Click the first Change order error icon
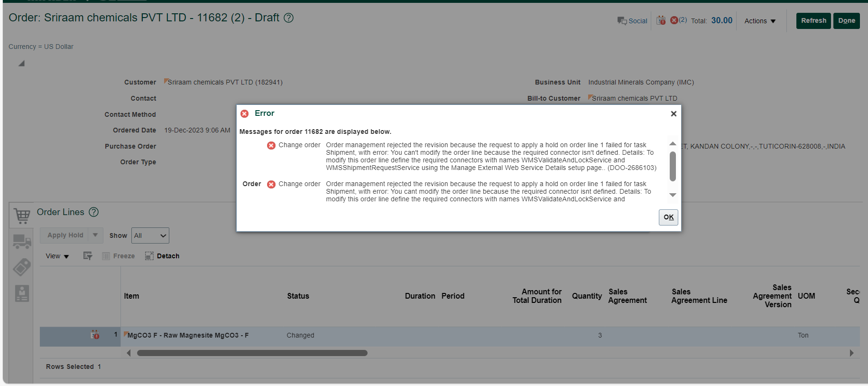The image size is (868, 386). point(271,145)
